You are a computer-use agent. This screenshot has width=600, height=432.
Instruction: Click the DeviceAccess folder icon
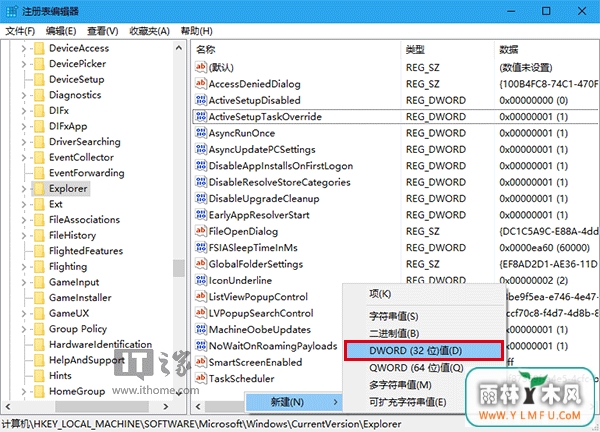click(x=39, y=48)
